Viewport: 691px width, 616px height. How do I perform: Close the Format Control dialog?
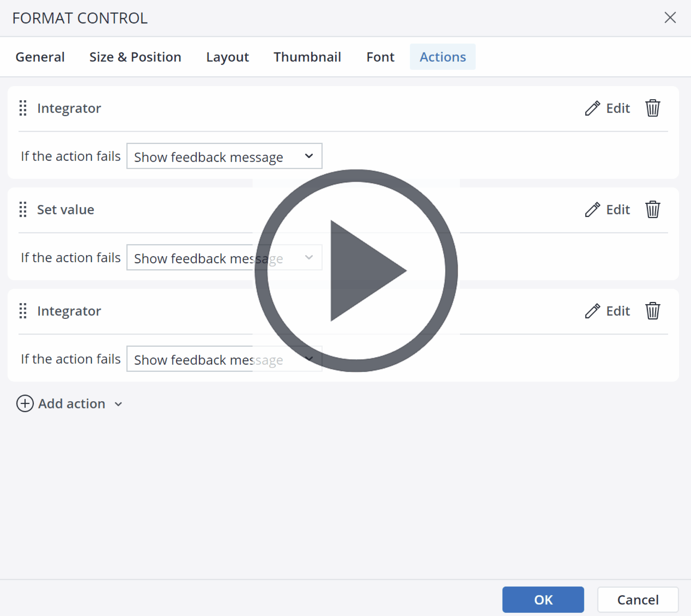point(670,18)
